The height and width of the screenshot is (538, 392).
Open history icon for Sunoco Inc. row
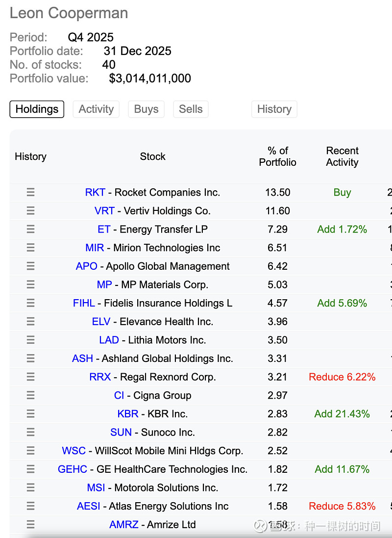pos(30,432)
